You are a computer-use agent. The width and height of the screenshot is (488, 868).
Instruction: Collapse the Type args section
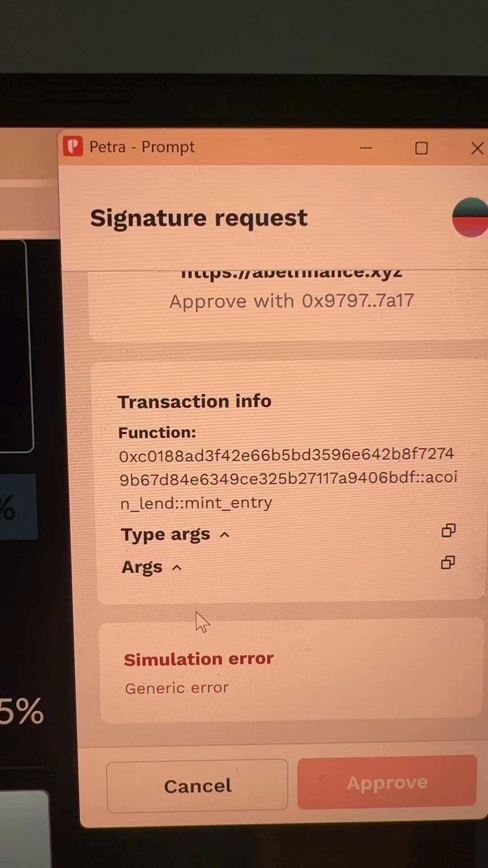pos(175,535)
